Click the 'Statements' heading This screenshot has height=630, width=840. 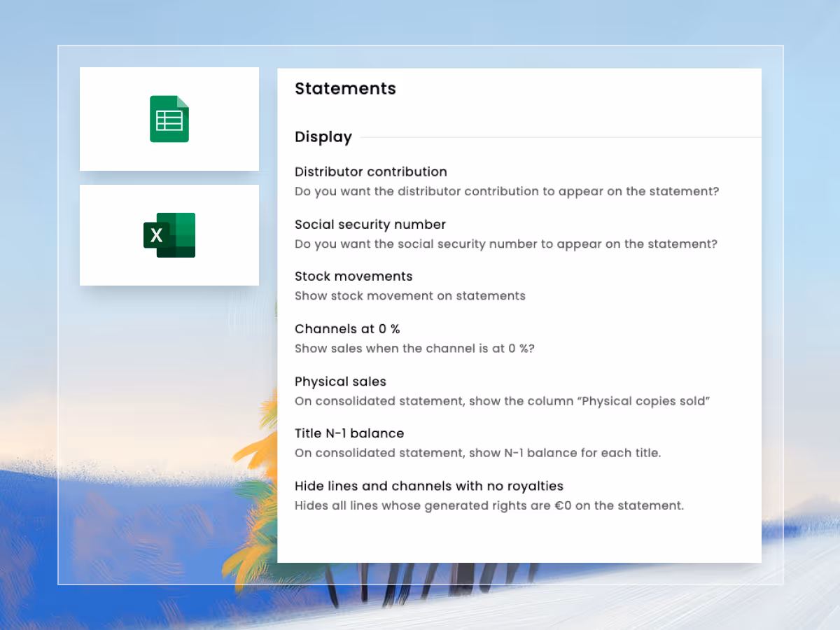coord(345,89)
